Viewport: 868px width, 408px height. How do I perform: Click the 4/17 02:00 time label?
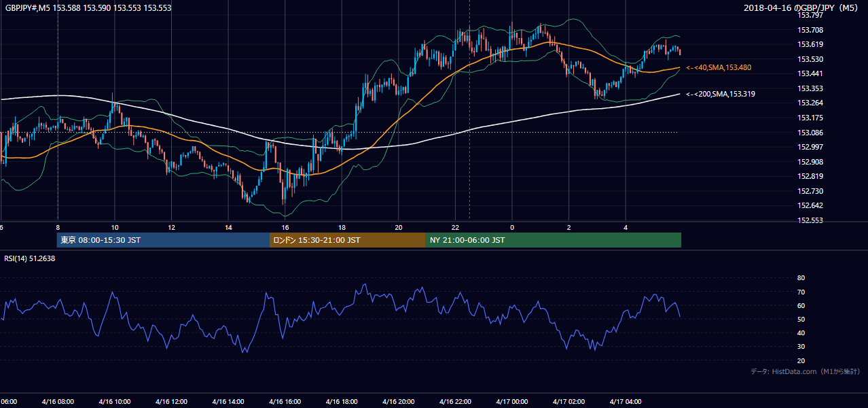point(569,402)
